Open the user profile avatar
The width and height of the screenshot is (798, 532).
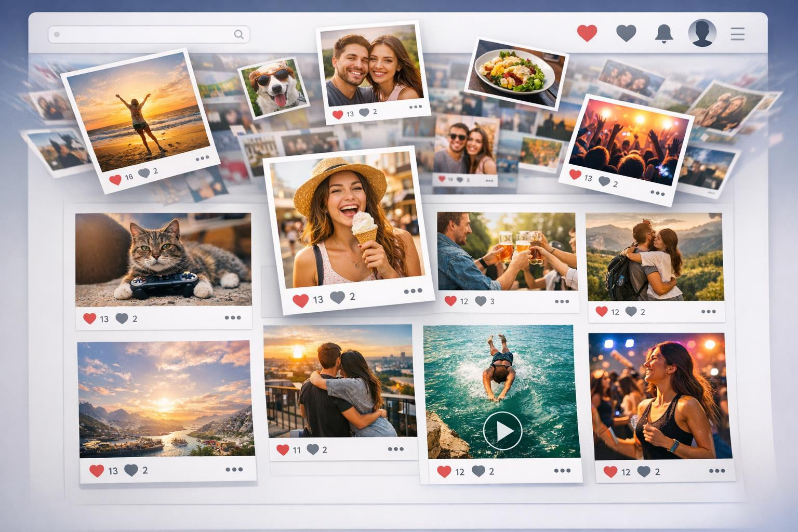[702, 34]
